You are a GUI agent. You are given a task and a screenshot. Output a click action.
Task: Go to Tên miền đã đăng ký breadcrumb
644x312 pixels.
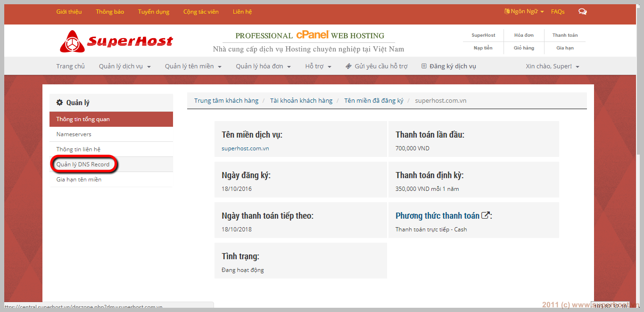click(x=374, y=100)
